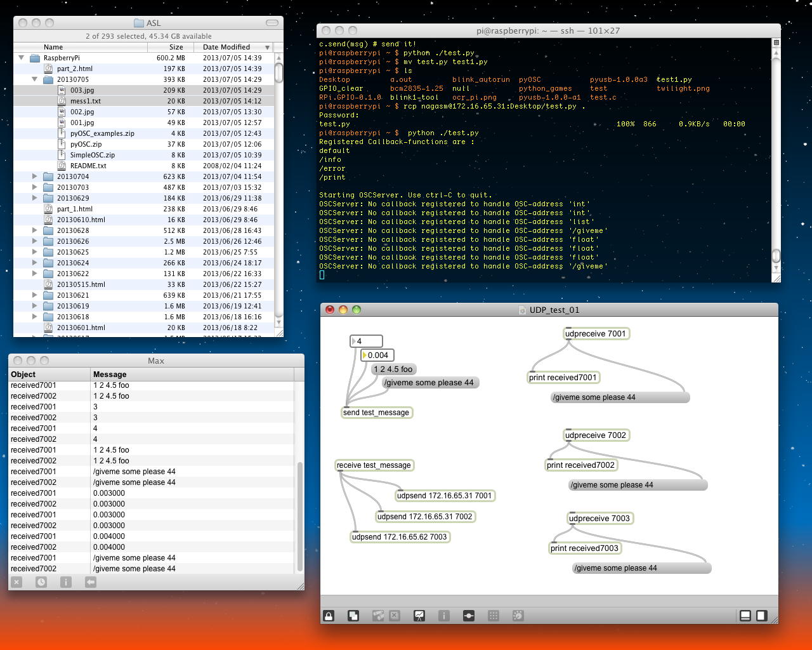Toggle the bottom toolbar visibility icon
Screen dimensions: 812x650
pos(745,616)
